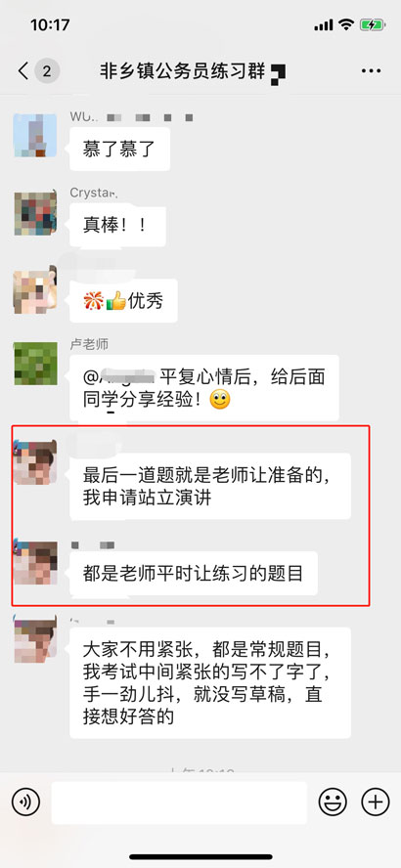Tap 卢老师's 平复心情后 message bubble

tap(204, 388)
